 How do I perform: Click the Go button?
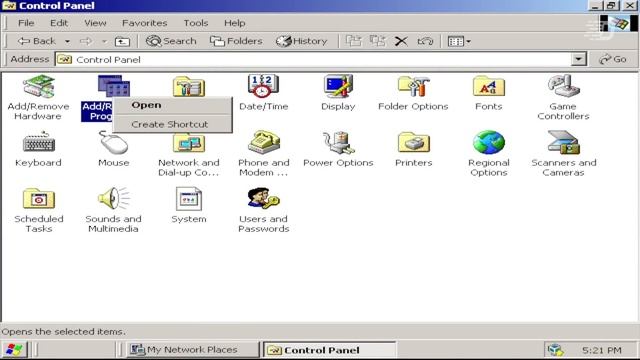point(613,59)
